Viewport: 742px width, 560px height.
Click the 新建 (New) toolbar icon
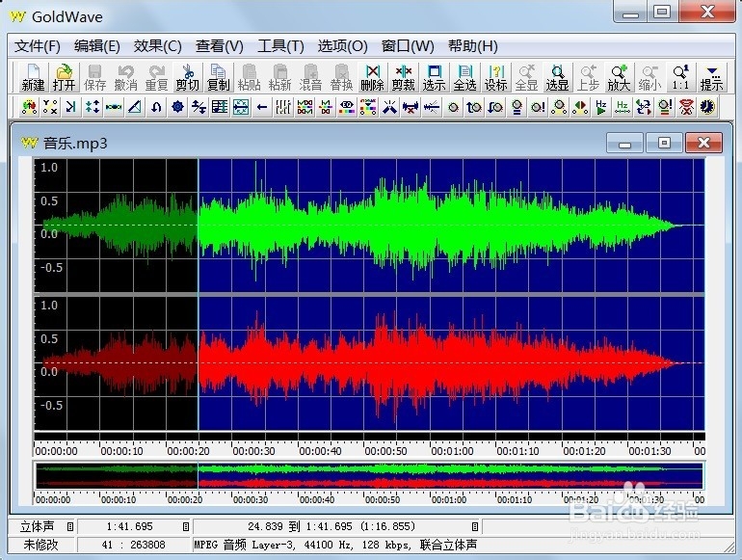click(33, 77)
